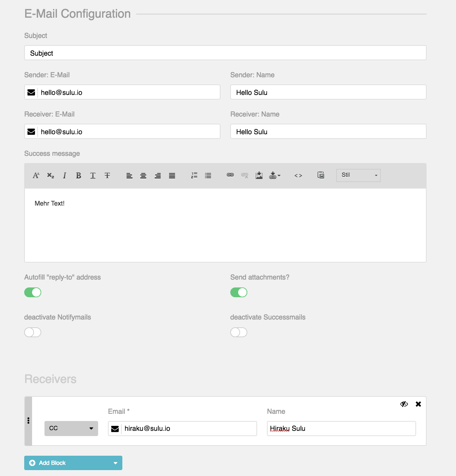The height and width of the screenshot is (476, 456).
Task: Toggle visibility of the receiver block
Action: 404,404
